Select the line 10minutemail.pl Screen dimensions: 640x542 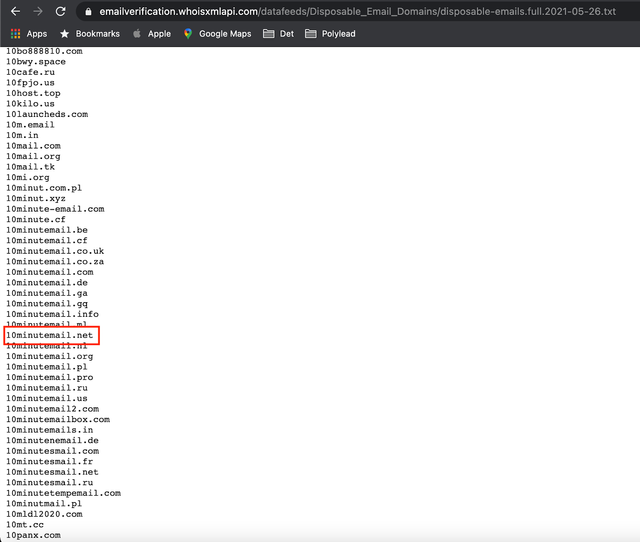pyautogui.click(x=47, y=367)
